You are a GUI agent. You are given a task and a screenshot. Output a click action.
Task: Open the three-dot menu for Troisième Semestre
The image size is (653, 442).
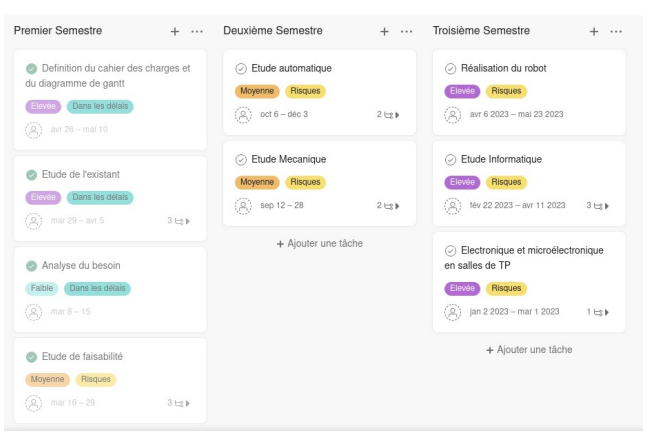point(616,32)
